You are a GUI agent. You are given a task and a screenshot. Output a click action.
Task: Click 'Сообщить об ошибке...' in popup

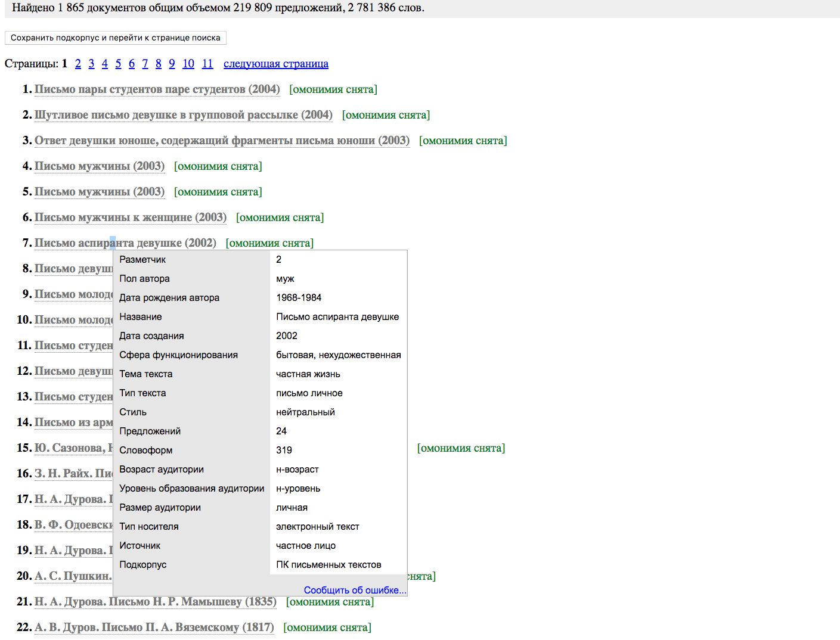point(355,590)
